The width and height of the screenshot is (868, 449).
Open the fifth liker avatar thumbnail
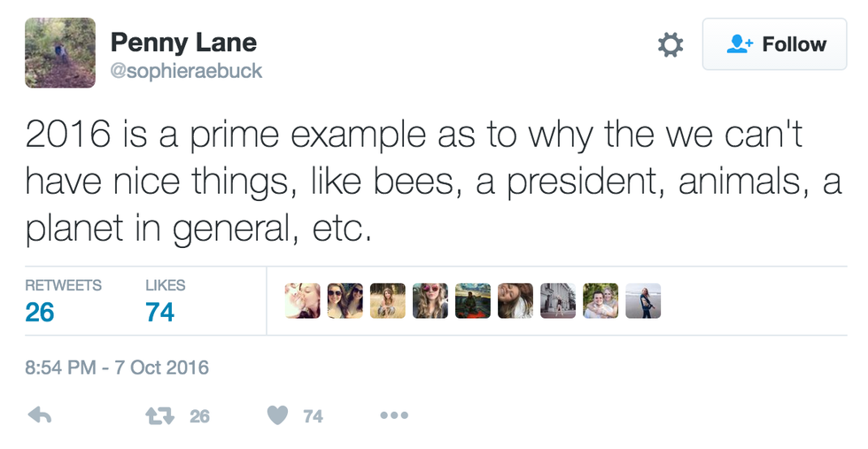pyautogui.click(x=473, y=301)
